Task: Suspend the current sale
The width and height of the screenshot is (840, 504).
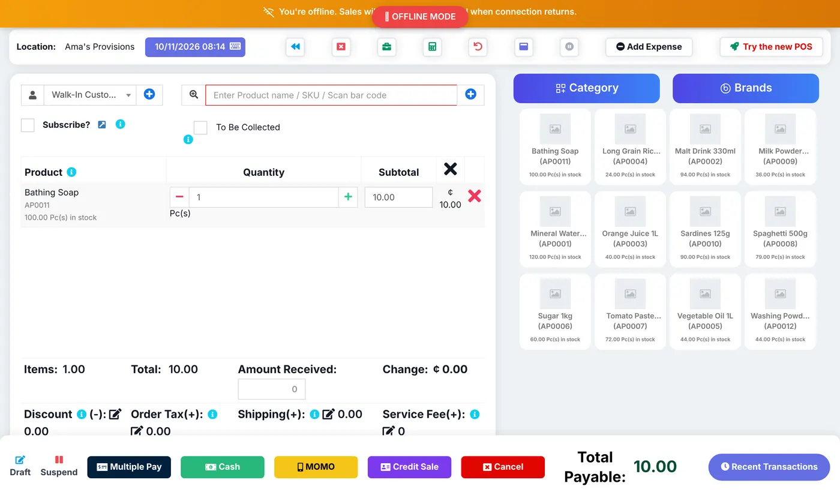Action: [x=59, y=466]
